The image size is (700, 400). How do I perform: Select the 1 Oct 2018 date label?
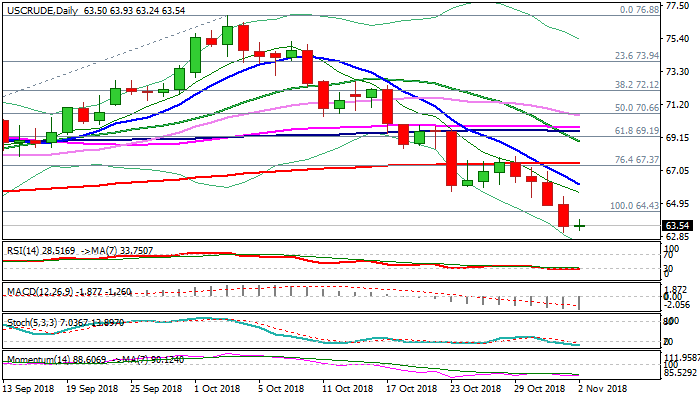click(x=217, y=388)
